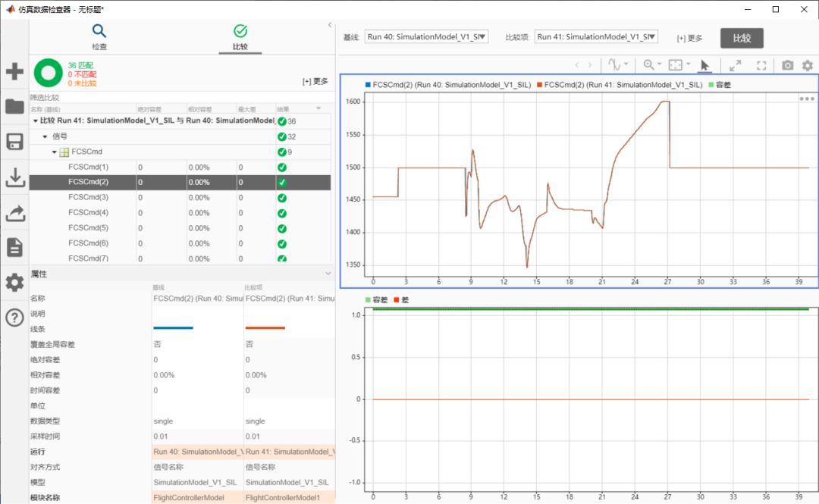This screenshot has height=504, width=819.
Task: Open preferences gear in left sidebar
Action: pos(14,283)
